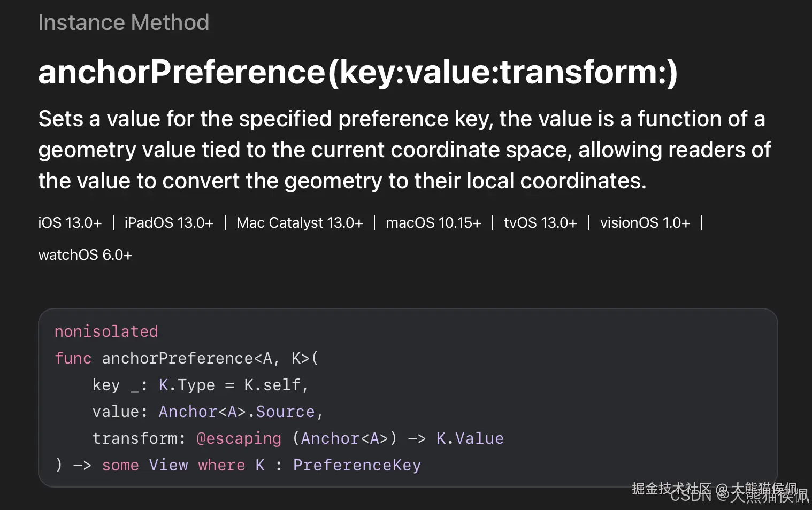Open the View protocol link
Screen dimensions: 812x510
click(x=168, y=466)
